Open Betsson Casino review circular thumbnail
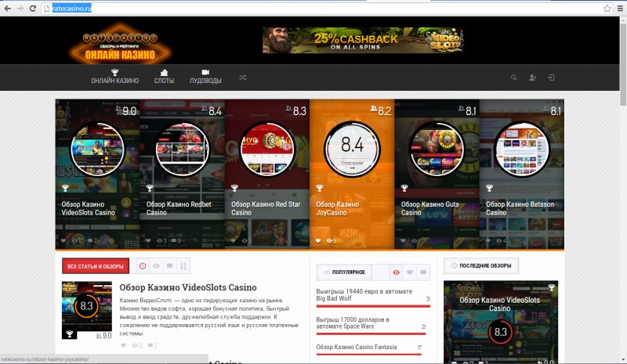627x364 pixels. [x=522, y=150]
